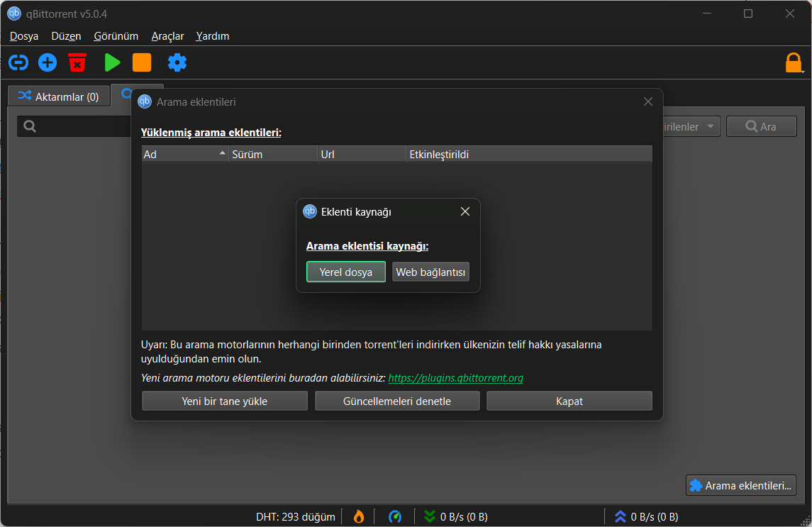The width and height of the screenshot is (812, 527).
Task: Open the plugins.qbittorrent.org link
Action: coord(456,378)
